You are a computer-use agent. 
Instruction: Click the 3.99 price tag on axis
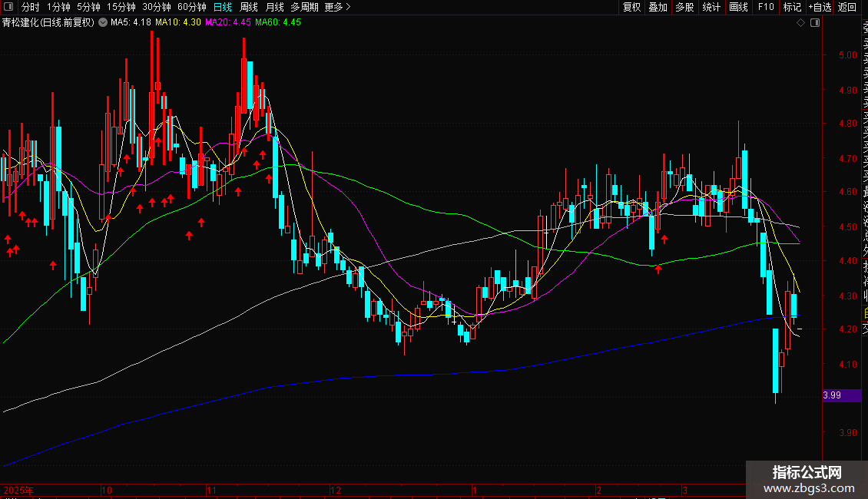pos(841,395)
